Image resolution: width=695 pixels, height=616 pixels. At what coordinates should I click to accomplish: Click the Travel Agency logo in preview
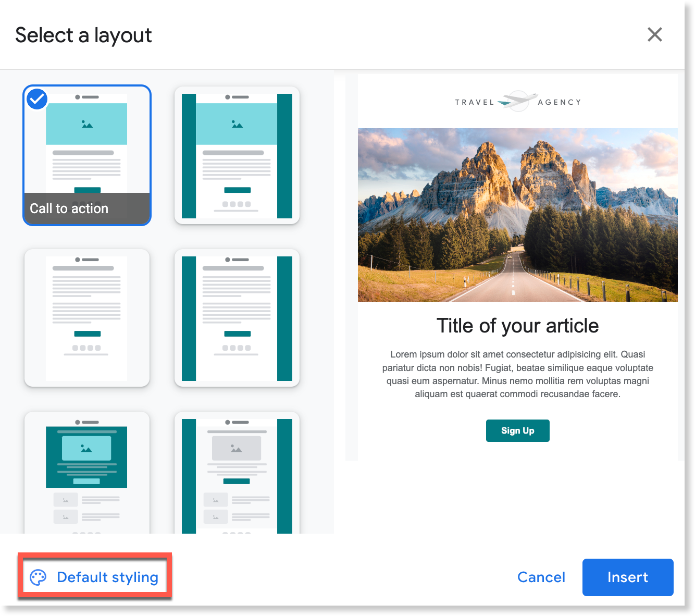click(517, 101)
